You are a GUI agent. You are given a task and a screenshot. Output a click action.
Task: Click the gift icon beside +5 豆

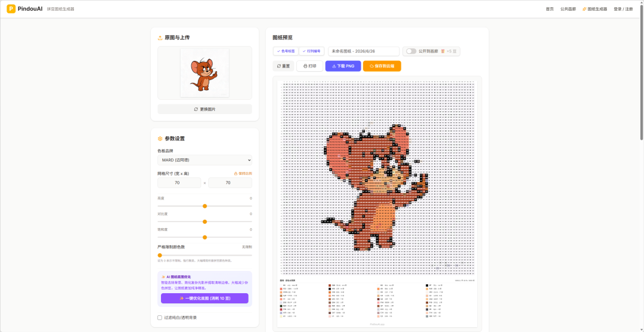442,51
